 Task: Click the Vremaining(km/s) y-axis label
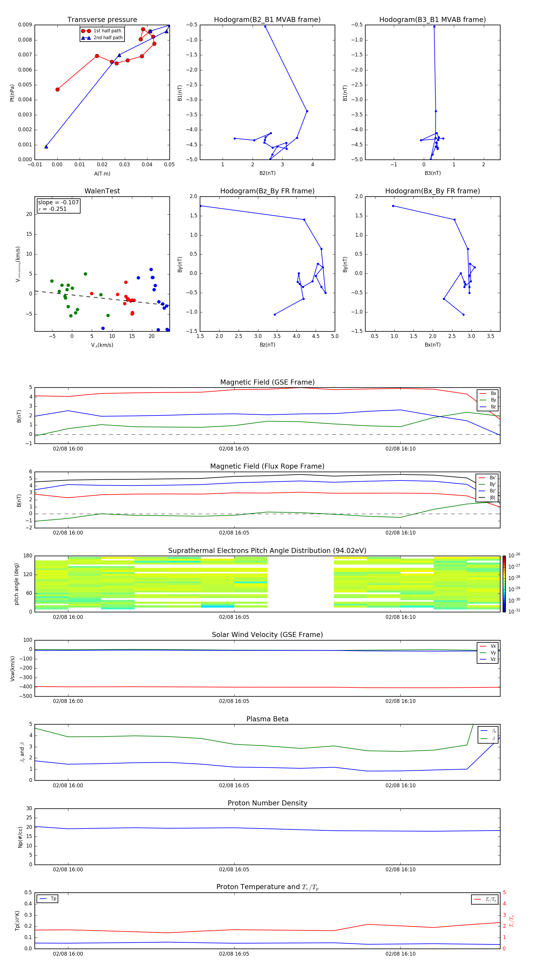(x=18, y=264)
